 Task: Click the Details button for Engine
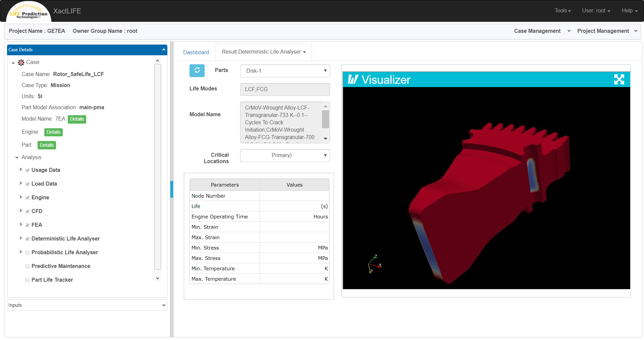coord(53,132)
